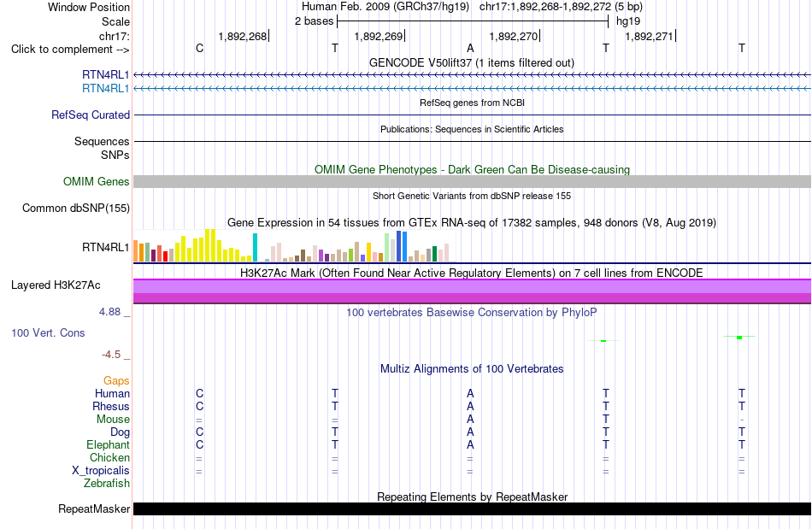Open Multiz Alignments of 100 Vertebrates title
Image resolution: width=812 pixels, height=529 pixels.
coord(472,368)
